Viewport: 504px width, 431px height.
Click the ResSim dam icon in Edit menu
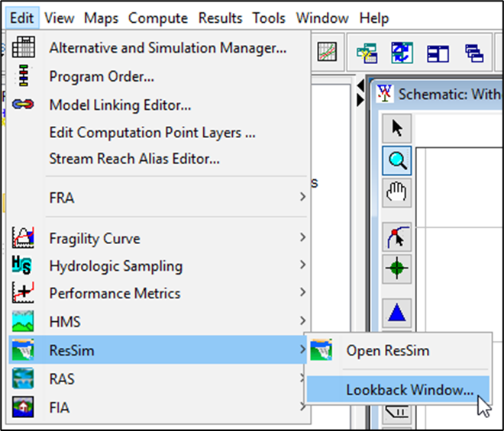[x=23, y=349]
